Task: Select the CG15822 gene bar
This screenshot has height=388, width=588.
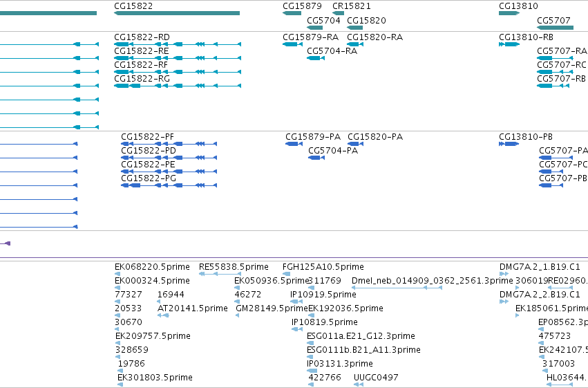Action: 177,13
